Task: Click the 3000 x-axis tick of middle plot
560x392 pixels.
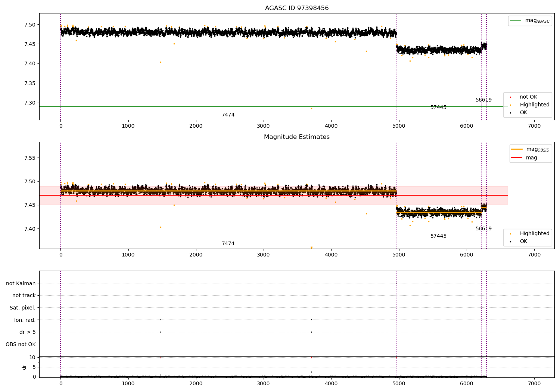Action: click(x=264, y=255)
